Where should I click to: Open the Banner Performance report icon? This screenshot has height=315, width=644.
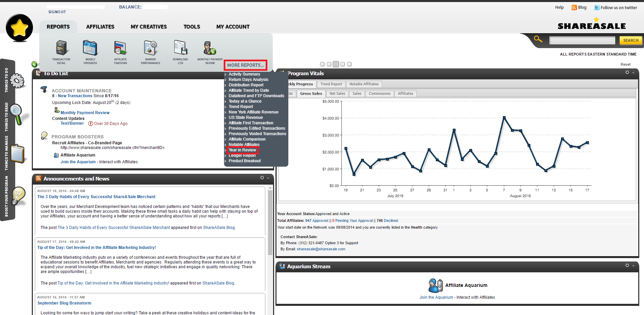coord(151,48)
